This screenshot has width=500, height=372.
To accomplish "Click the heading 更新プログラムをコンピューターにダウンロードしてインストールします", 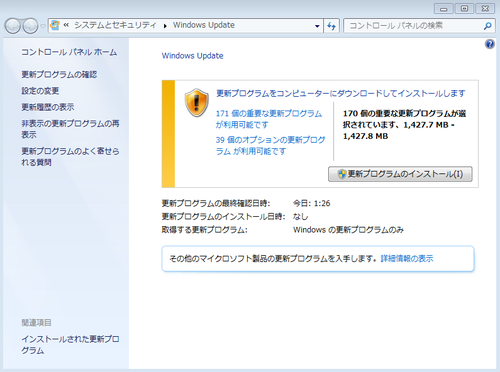I will pos(341,93).
